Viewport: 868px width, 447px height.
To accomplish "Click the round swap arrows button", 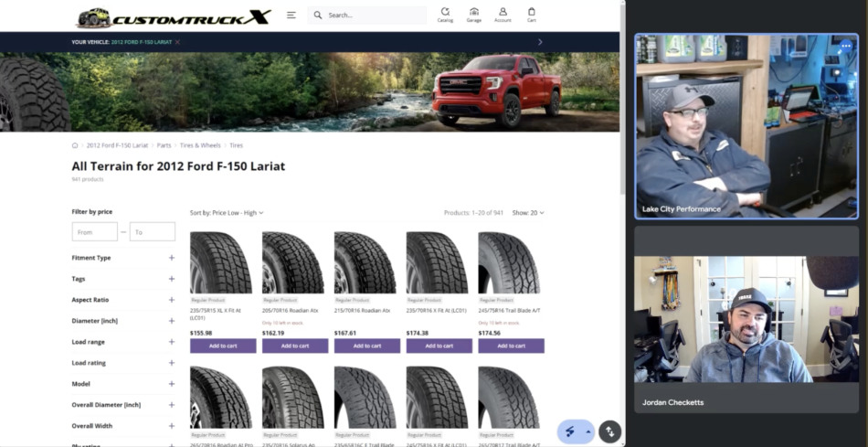I will pyautogui.click(x=609, y=431).
